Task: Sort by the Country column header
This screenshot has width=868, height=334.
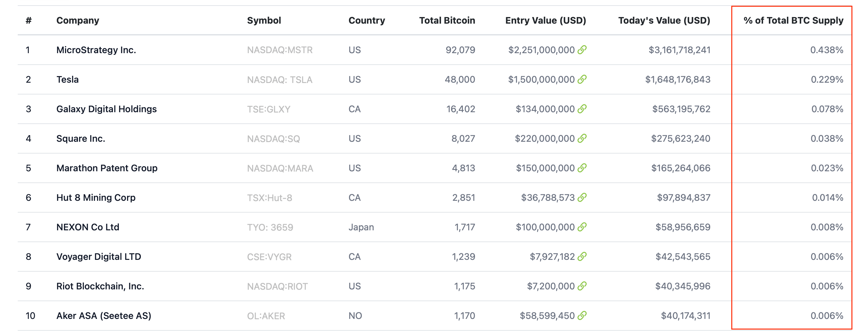Action: coord(367,21)
